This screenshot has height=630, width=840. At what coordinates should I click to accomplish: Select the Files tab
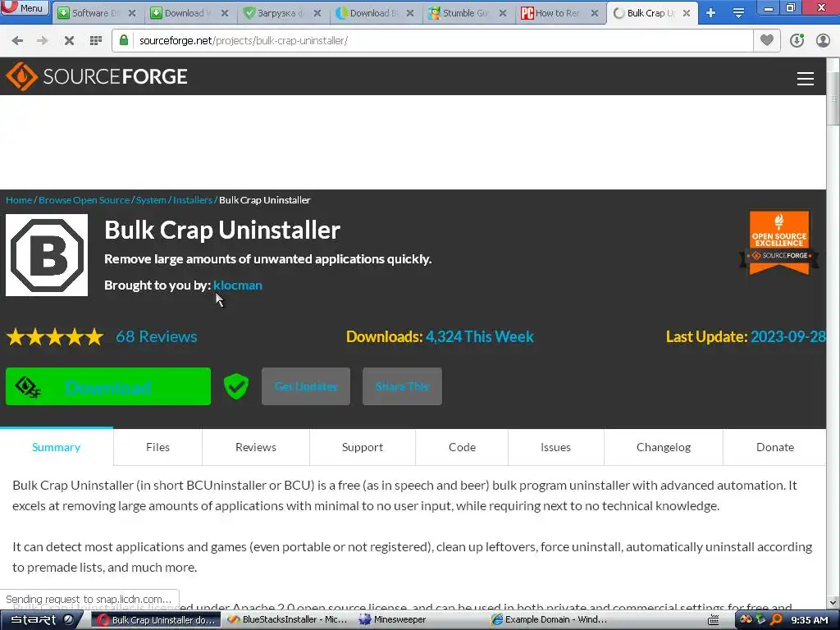pos(157,447)
